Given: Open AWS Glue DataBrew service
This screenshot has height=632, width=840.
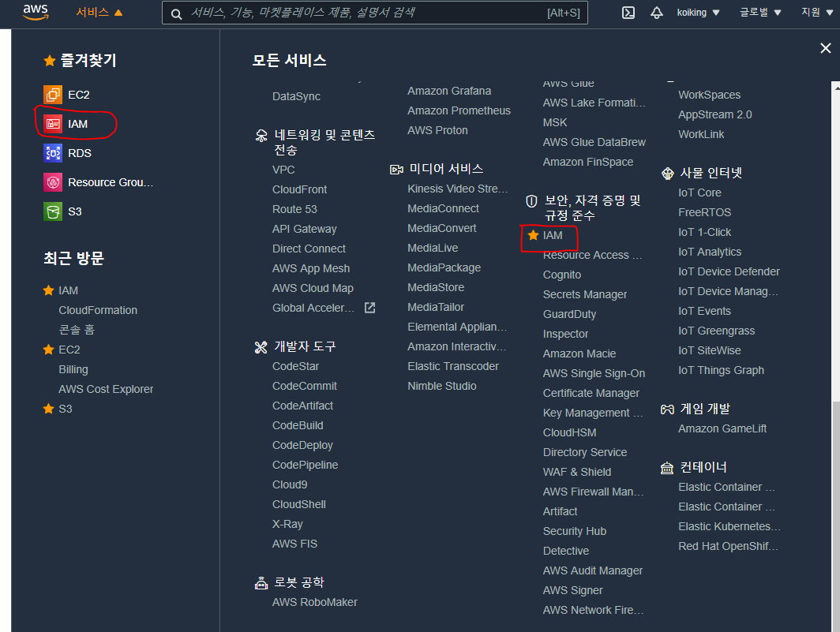Looking at the screenshot, I should [594, 143].
